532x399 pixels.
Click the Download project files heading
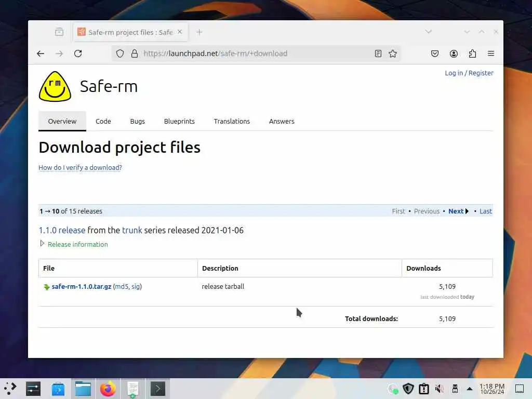coord(119,147)
